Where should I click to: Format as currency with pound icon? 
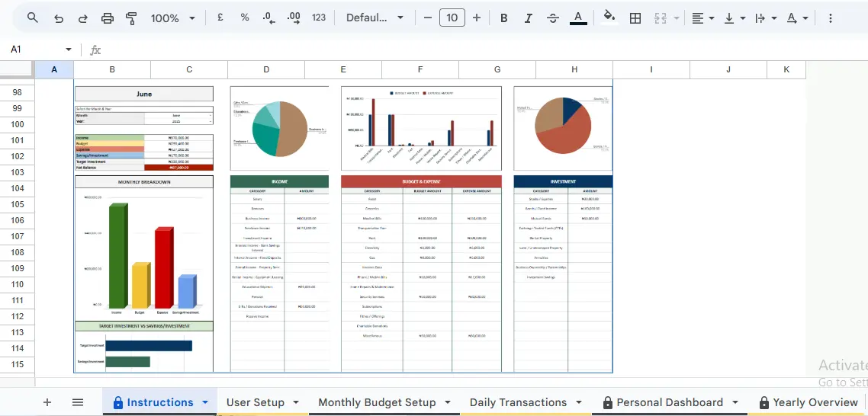tap(220, 18)
